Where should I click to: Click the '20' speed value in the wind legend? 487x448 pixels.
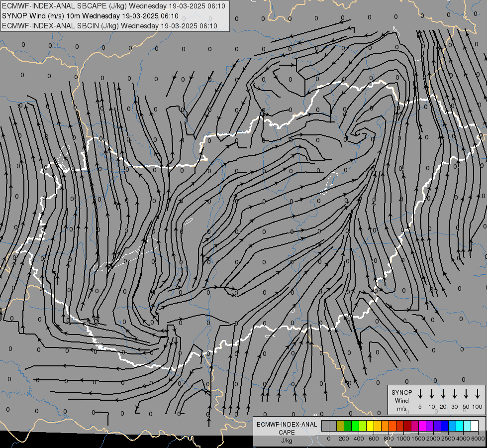click(443, 407)
